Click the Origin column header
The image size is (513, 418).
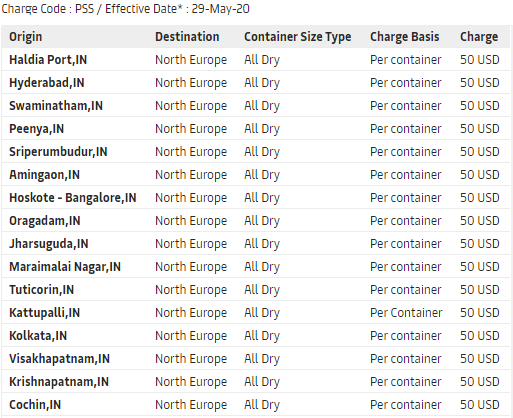[x=26, y=37]
